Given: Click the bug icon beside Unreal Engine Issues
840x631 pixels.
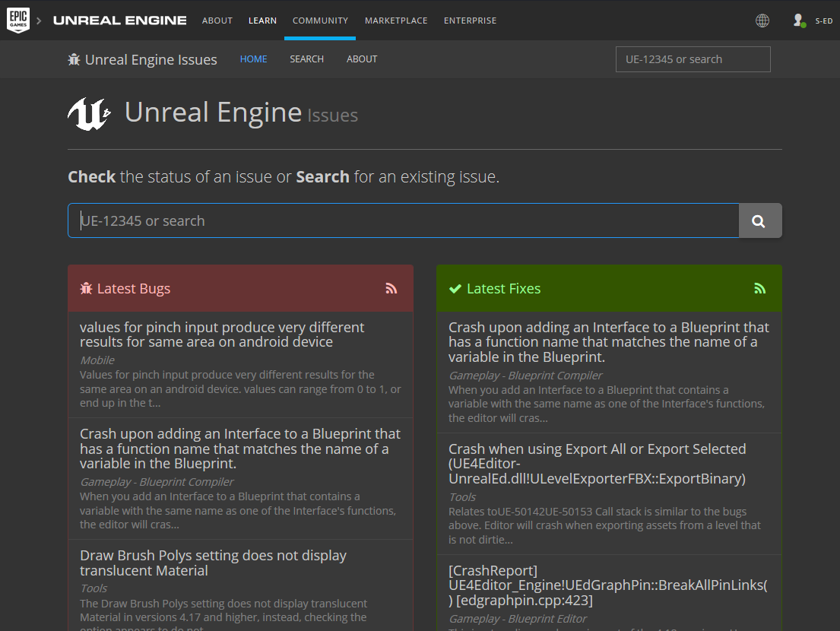Looking at the screenshot, I should pos(74,59).
